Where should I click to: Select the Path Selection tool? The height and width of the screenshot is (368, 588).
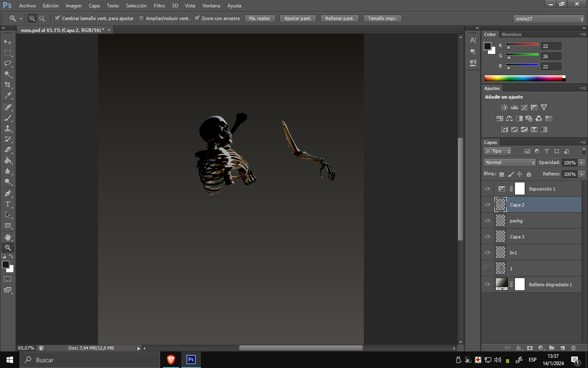click(x=8, y=215)
